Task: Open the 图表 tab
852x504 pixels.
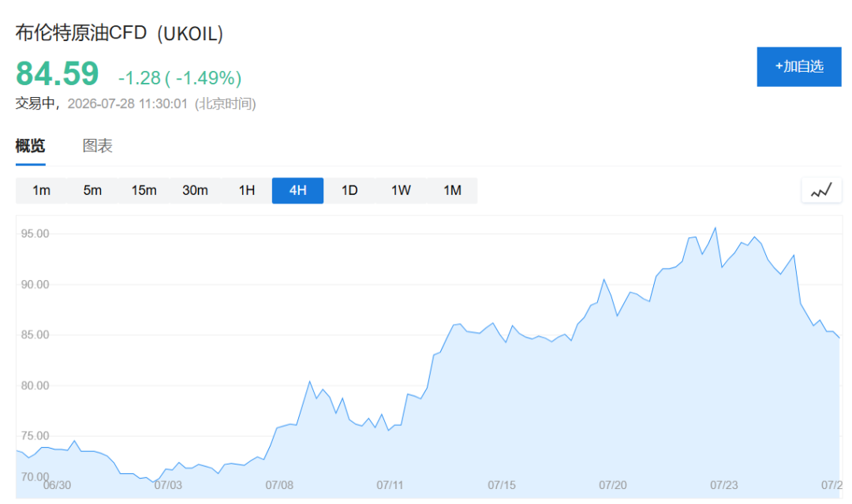Action: (x=97, y=146)
